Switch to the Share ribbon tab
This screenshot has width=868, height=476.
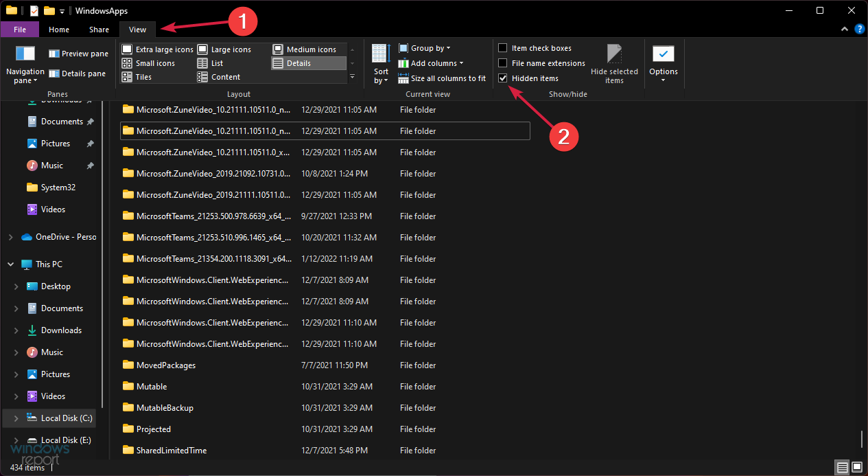coord(99,30)
